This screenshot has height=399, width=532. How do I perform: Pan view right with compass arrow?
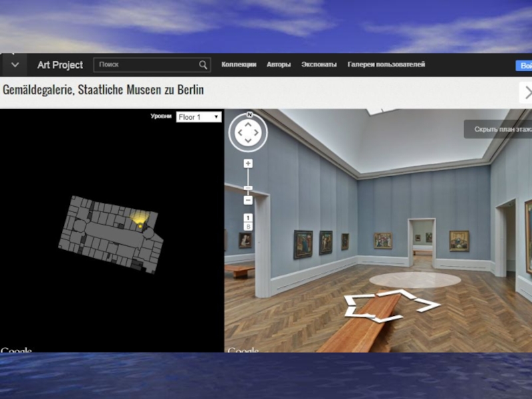(256, 132)
